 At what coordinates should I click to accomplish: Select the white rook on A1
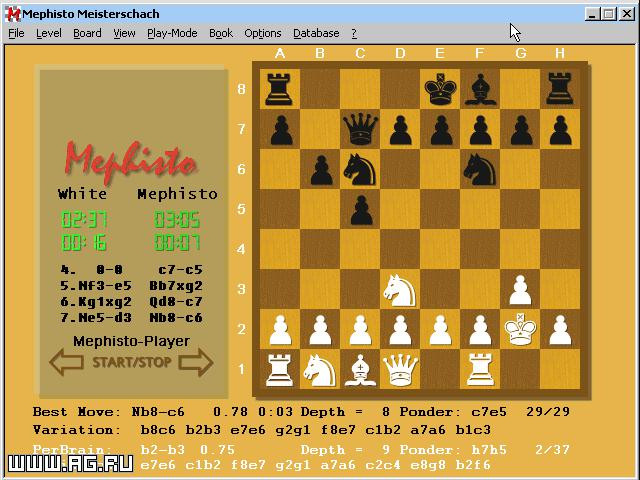(x=279, y=370)
